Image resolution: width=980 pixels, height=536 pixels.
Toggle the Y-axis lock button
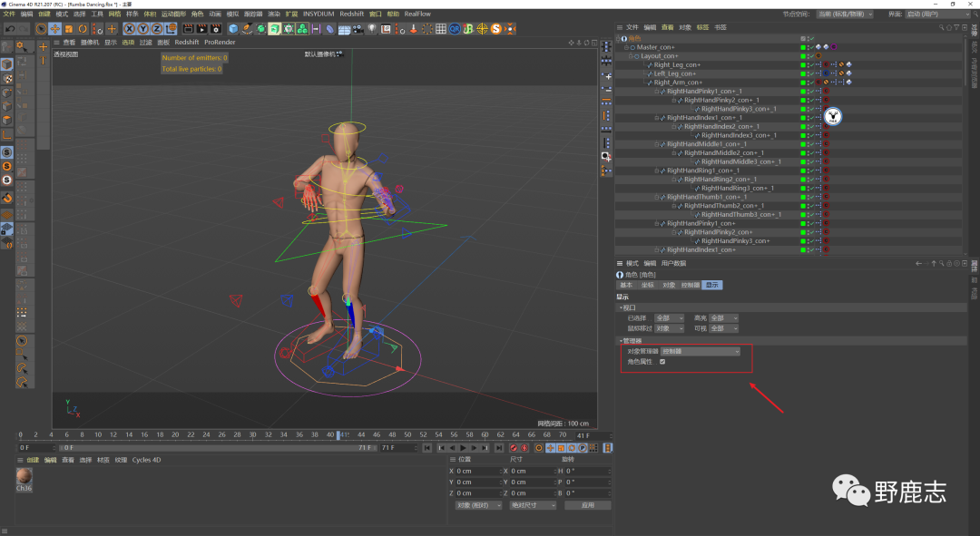coord(142,29)
